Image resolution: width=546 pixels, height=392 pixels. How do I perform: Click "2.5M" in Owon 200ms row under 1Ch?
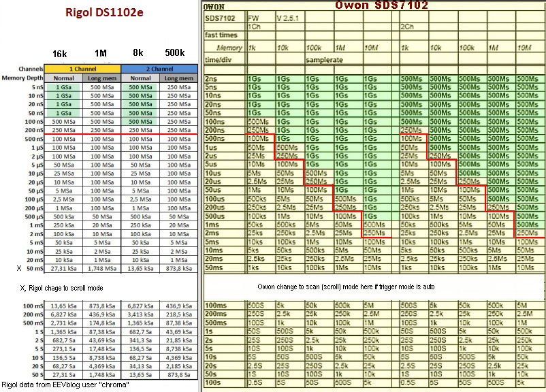click(x=371, y=314)
